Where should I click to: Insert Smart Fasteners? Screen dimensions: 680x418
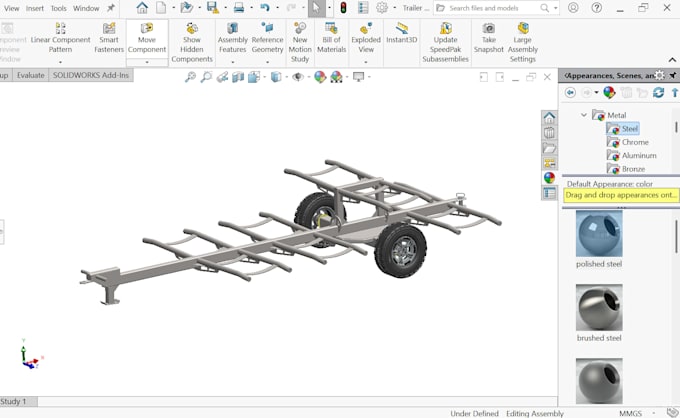click(x=109, y=38)
